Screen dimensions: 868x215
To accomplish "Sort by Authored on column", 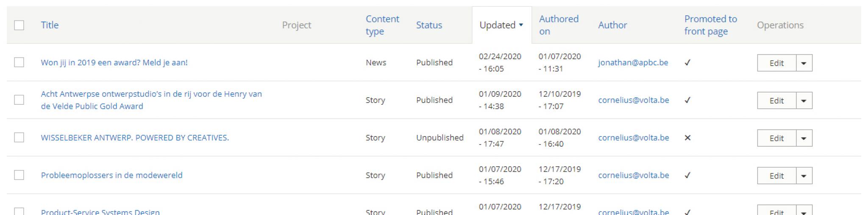I will click(x=559, y=25).
